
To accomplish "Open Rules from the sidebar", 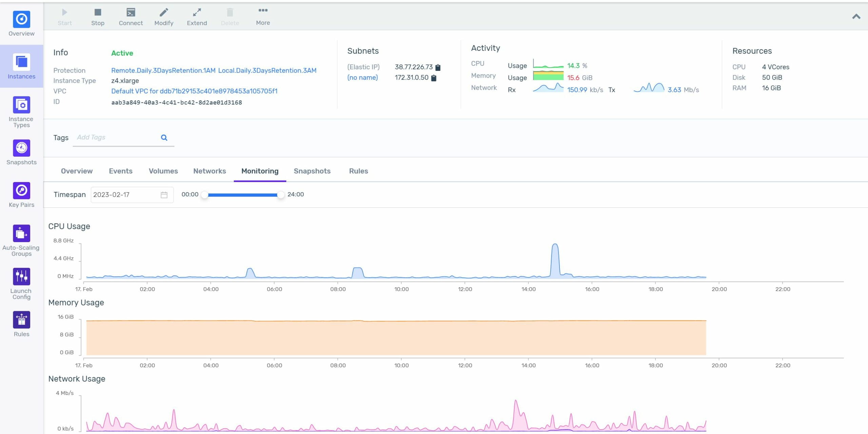I will (x=21, y=324).
